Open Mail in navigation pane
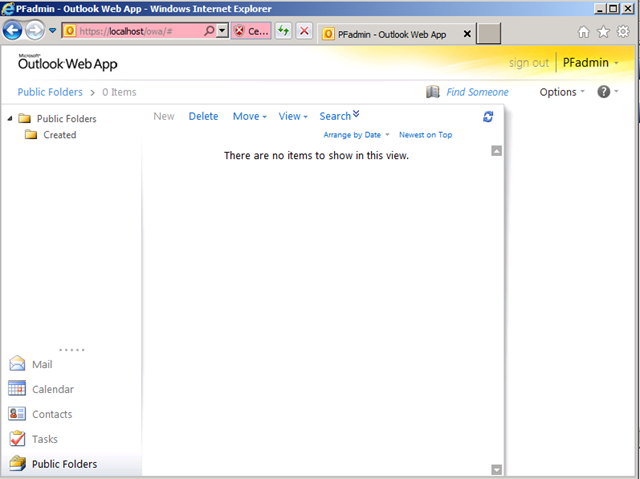 point(31,364)
